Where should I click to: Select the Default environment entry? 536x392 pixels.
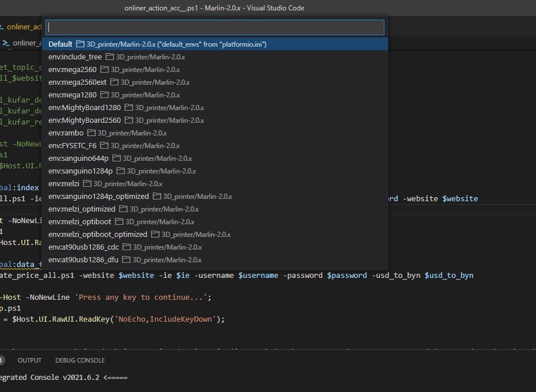click(x=215, y=44)
